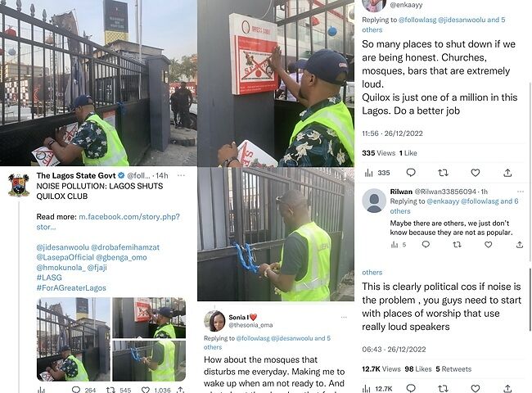Retweet Rilwan's reply

point(457,244)
